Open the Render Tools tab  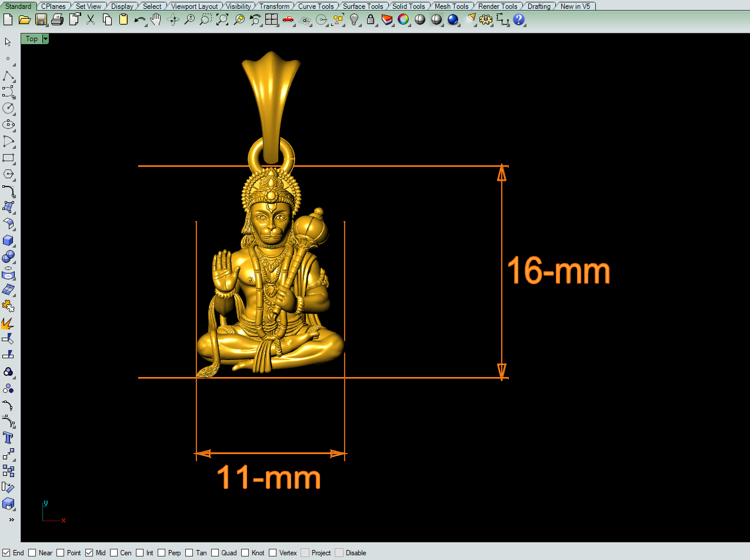coord(498,6)
